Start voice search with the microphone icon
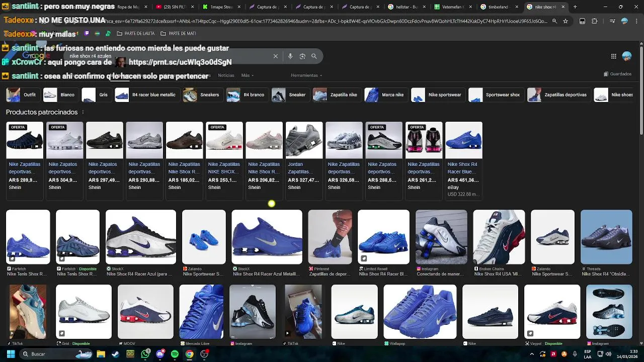644x362 pixels. click(x=290, y=56)
